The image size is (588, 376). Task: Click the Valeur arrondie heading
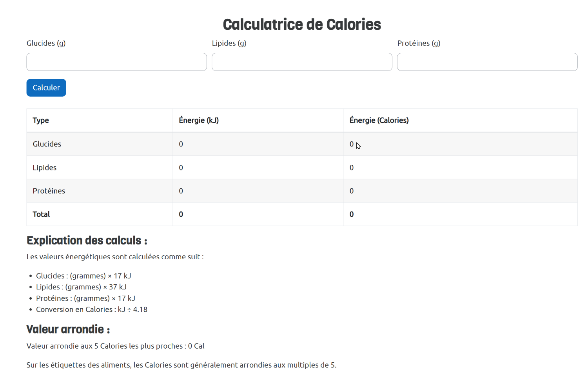coord(68,329)
